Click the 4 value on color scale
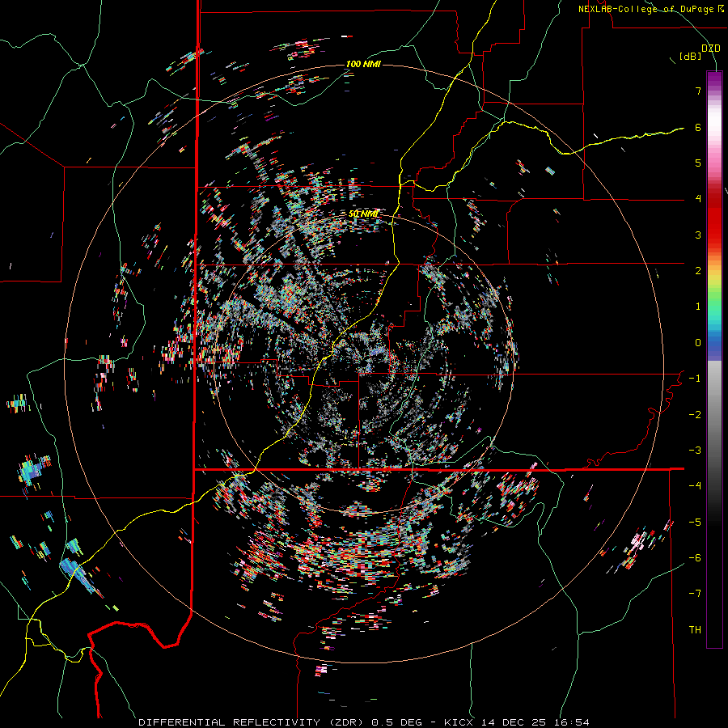The height and width of the screenshot is (728, 728). tap(698, 199)
